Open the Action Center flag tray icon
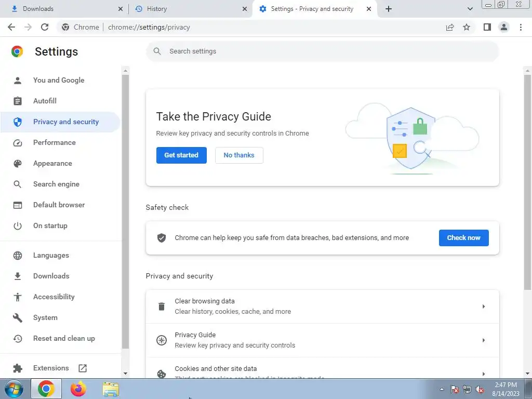 click(455, 389)
